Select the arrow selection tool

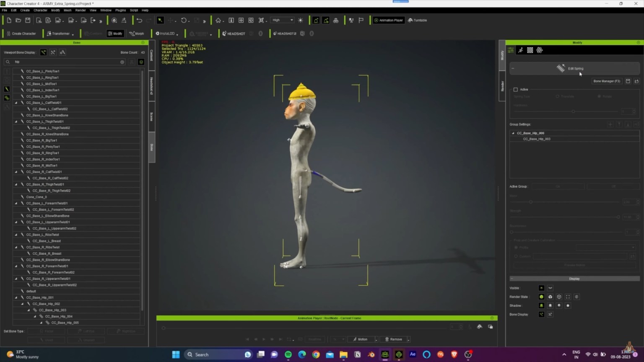point(160,20)
